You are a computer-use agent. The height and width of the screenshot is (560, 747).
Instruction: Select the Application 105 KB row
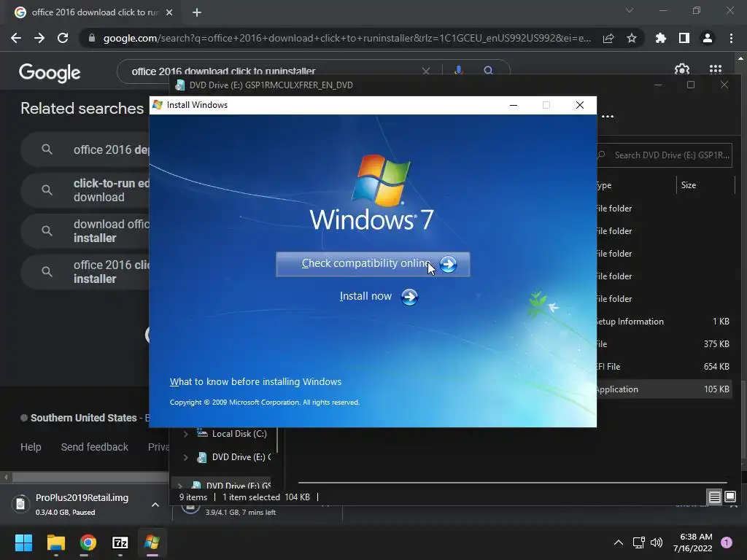click(x=664, y=389)
